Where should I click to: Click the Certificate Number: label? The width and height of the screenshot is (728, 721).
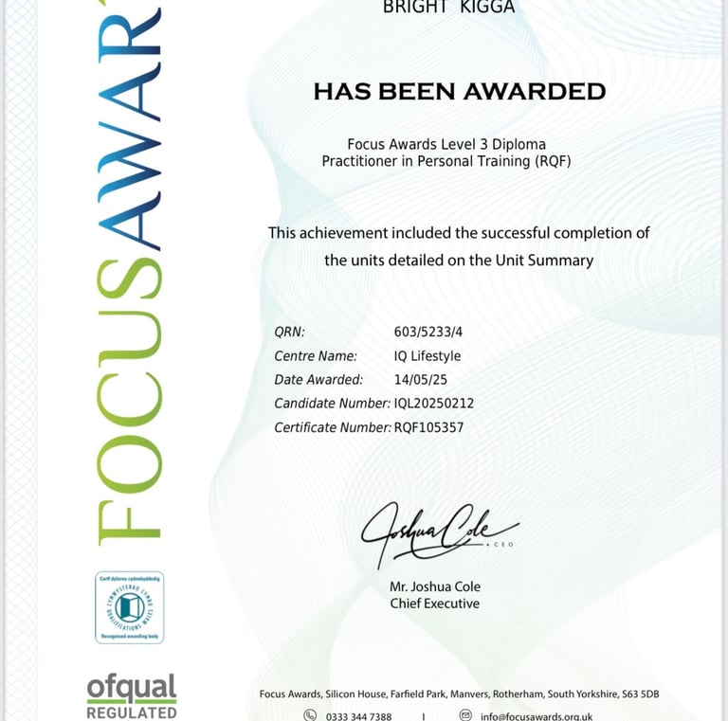333,427
